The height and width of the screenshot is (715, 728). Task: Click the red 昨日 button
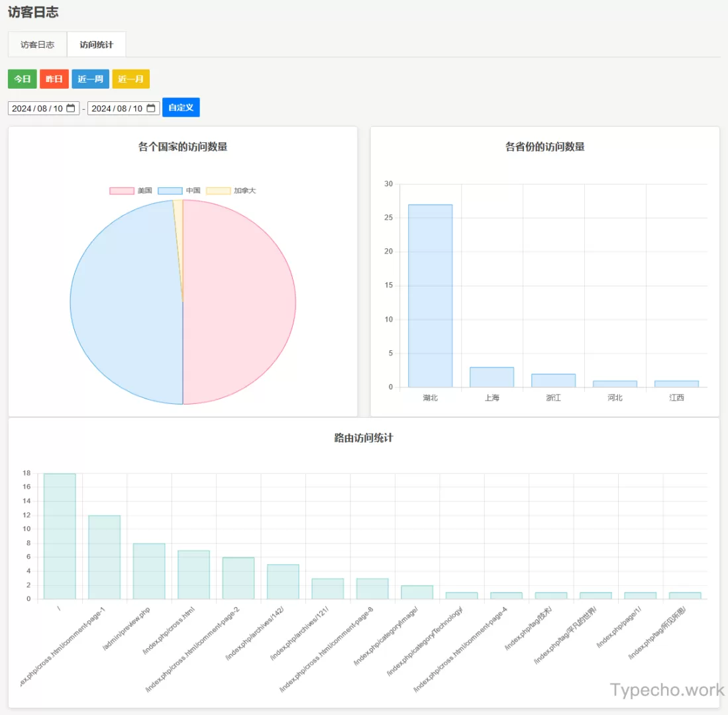click(x=54, y=79)
